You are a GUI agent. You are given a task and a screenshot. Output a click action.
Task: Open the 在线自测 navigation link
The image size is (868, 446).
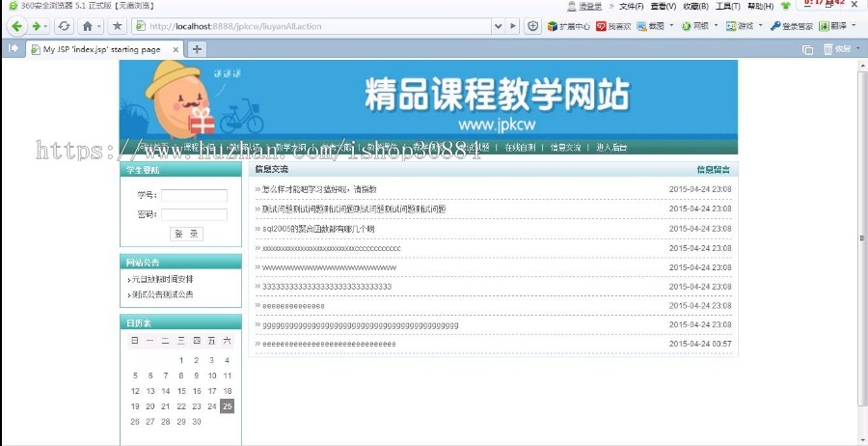519,148
